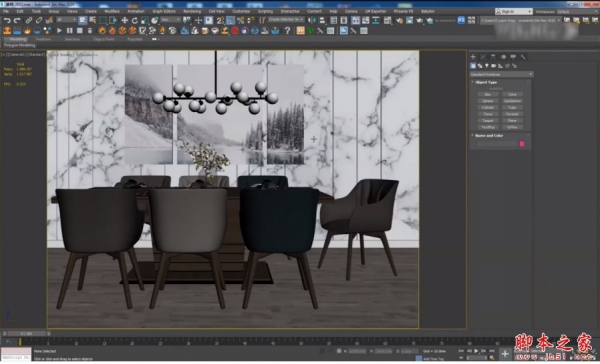Screen dimensions: 600x364
Task: Select the Select and Rotate tool
Action: point(135,20)
